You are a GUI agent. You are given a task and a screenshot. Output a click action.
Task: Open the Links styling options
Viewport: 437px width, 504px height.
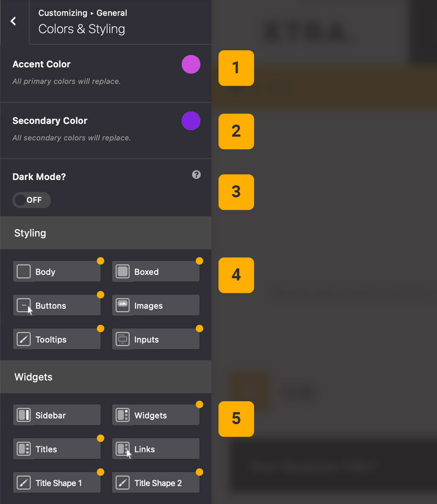pyautogui.click(x=156, y=449)
